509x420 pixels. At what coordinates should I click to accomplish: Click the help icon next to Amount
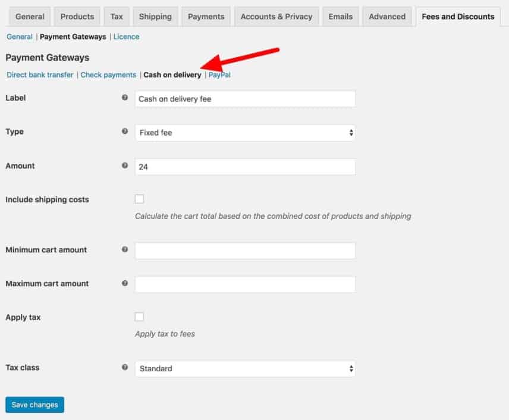pos(124,166)
